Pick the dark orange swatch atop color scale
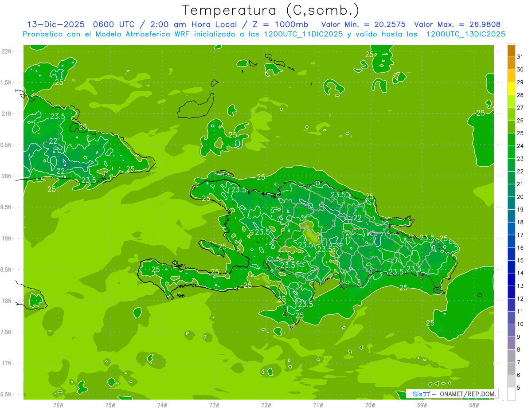Viewport: 532px width, 411px height. click(511, 51)
